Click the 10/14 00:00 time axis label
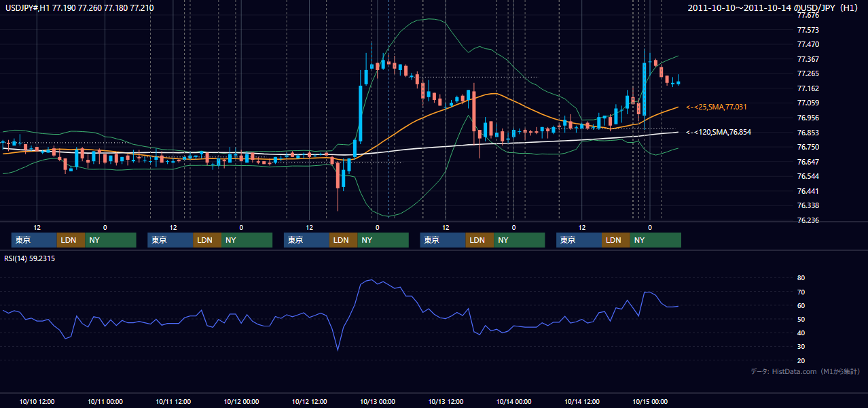The width and height of the screenshot is (868, 408). tap(514, 401)
